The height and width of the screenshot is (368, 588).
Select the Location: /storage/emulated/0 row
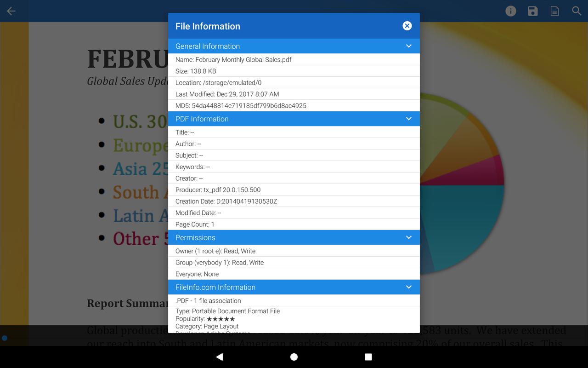pyautogui.click(x=294, y=82)
